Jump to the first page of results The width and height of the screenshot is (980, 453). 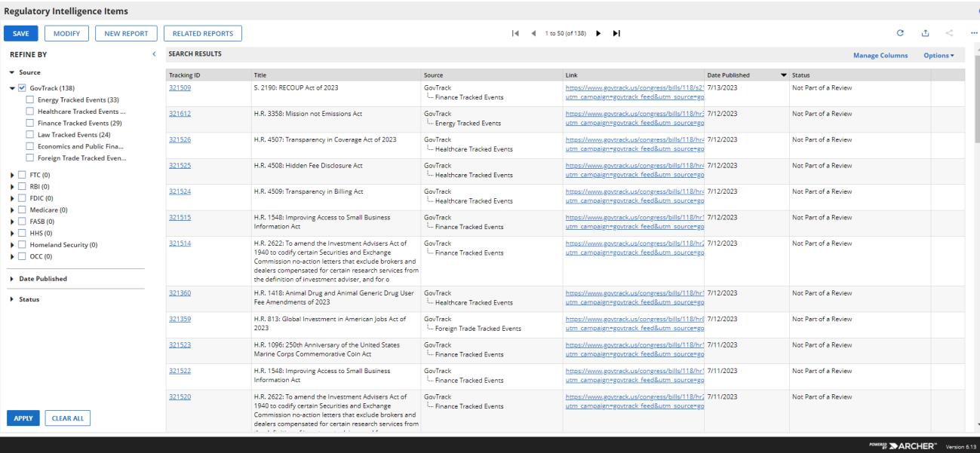pos(515,33)
